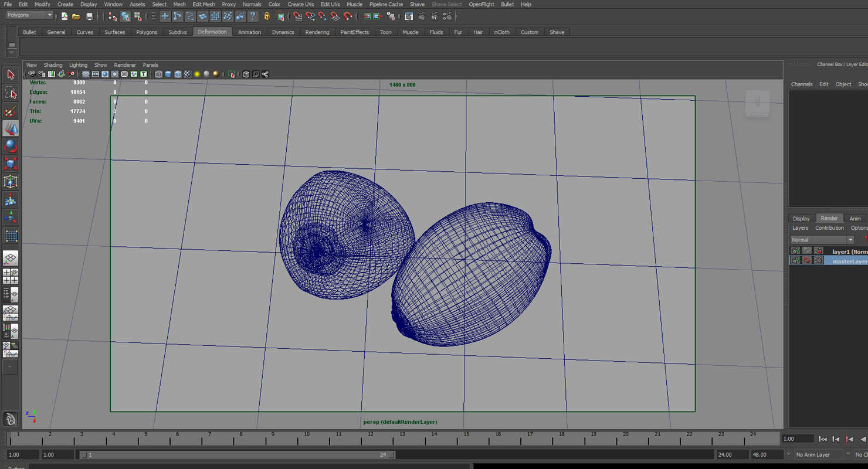The image size is (868, 469).
Task: Expand the shelf options arrow
Action: 11,53
